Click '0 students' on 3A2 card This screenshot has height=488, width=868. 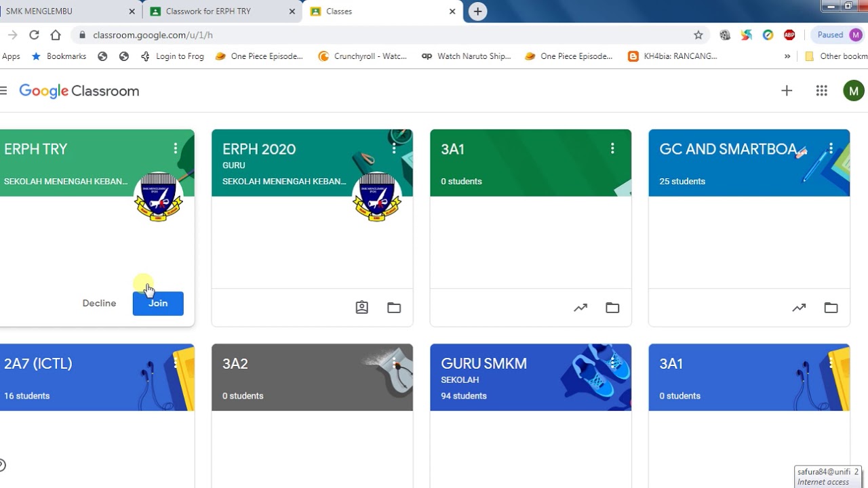click(243, 396)
